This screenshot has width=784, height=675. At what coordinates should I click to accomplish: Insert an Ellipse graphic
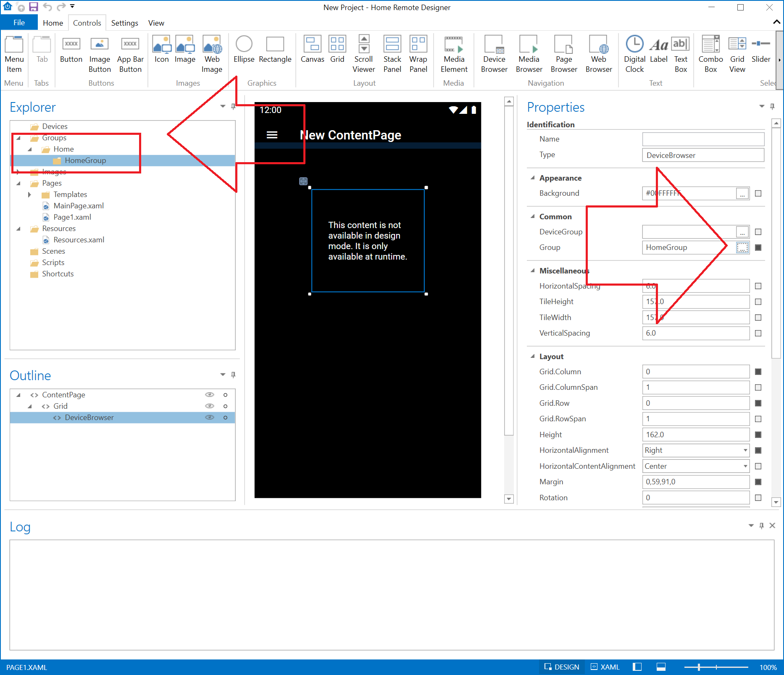244,50
